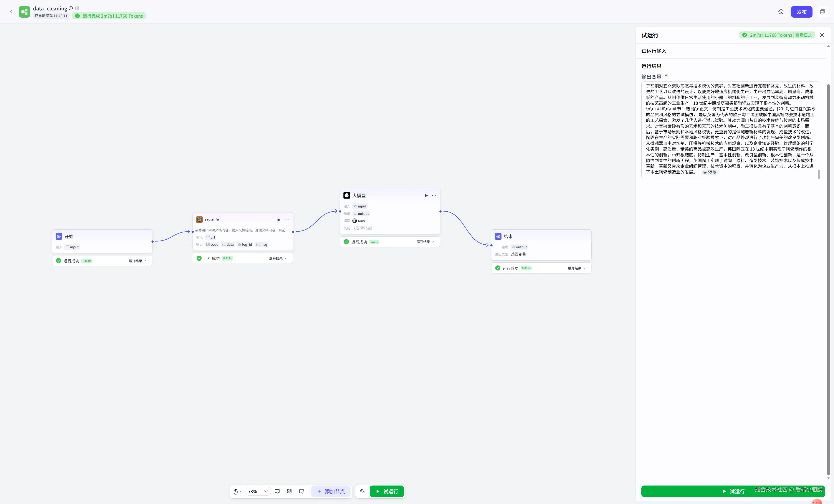Screen dimensions: 834x504
Task: Click the 发布 publish button
Action: click(801, 12)
